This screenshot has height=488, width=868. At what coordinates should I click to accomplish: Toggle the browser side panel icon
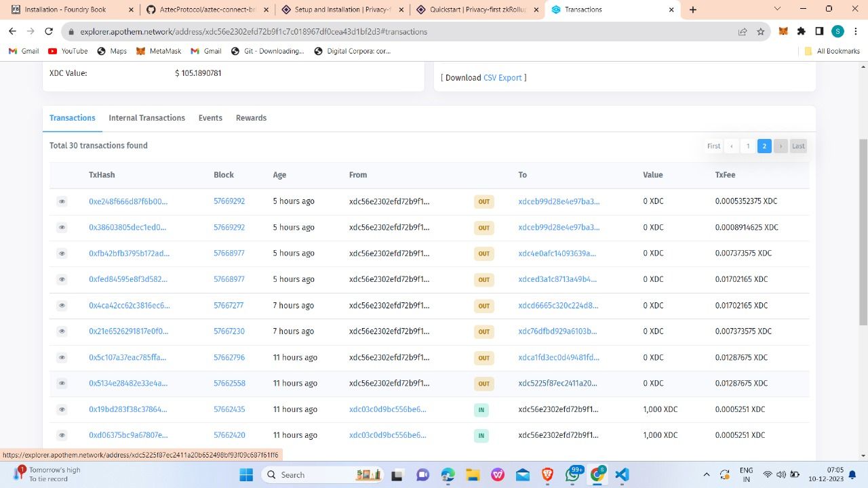(819, 31)
